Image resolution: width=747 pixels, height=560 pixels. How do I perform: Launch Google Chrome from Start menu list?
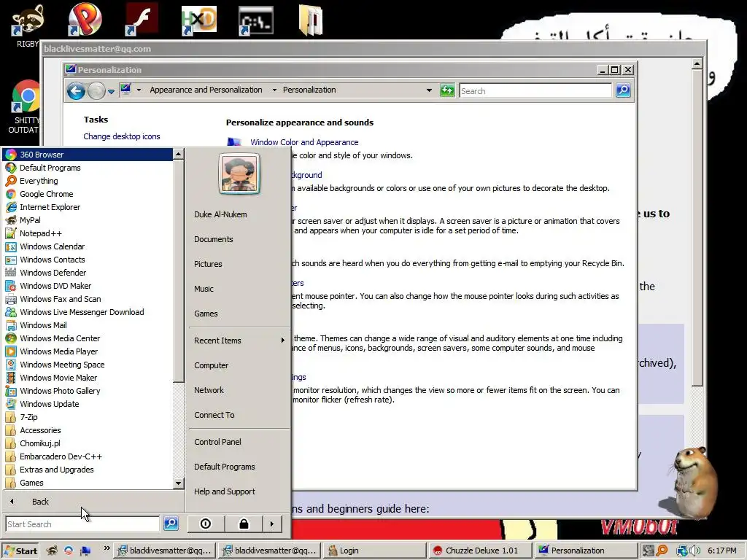(x=88, y=194)
